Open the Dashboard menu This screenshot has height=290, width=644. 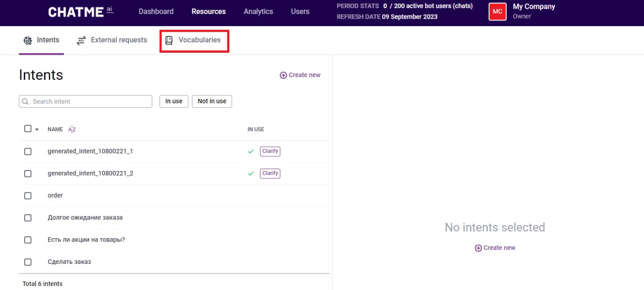click(156, 12)
